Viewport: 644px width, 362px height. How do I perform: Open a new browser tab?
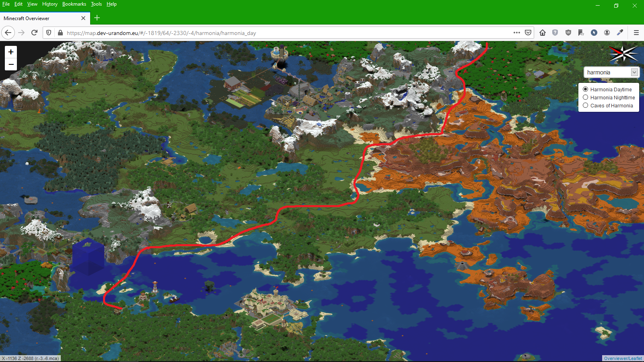click(x=97, y=18)
